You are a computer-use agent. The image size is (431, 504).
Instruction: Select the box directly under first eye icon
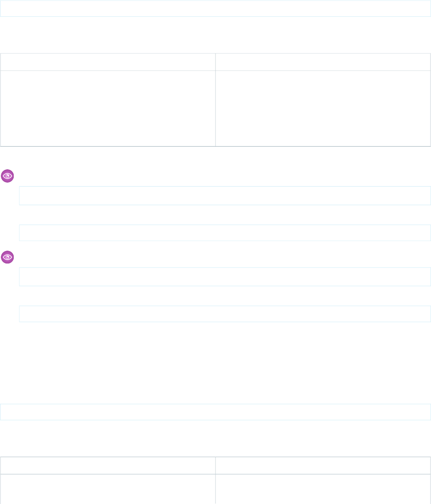coord(225,195)
